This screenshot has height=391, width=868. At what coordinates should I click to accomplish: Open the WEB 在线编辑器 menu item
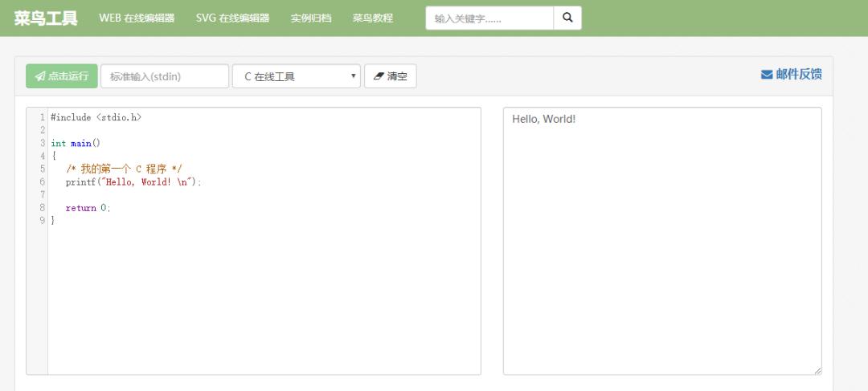(137, 18)
